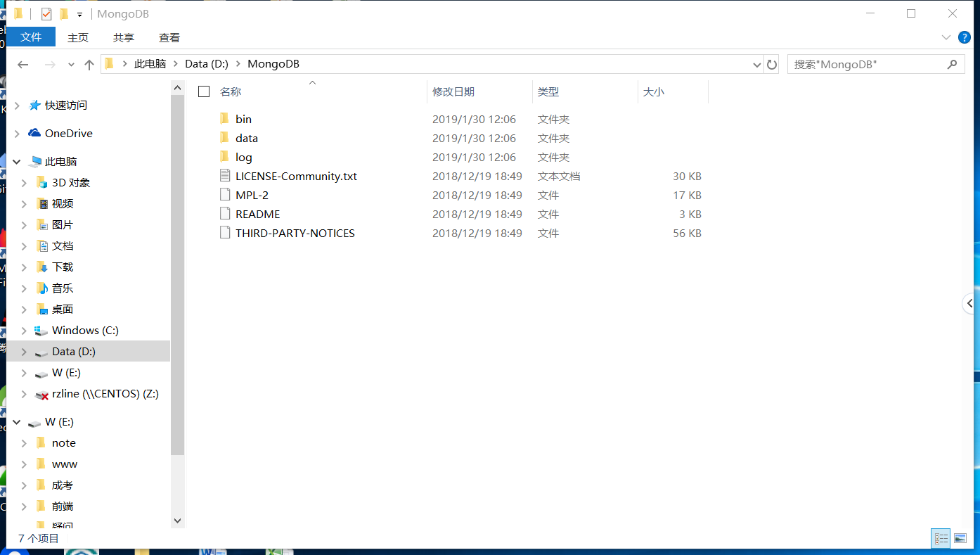This screenshot has height=555, width=980.
Task: Click the THIRD-PARTY-NOTICES file icon
Action: [x=225, y=233]
